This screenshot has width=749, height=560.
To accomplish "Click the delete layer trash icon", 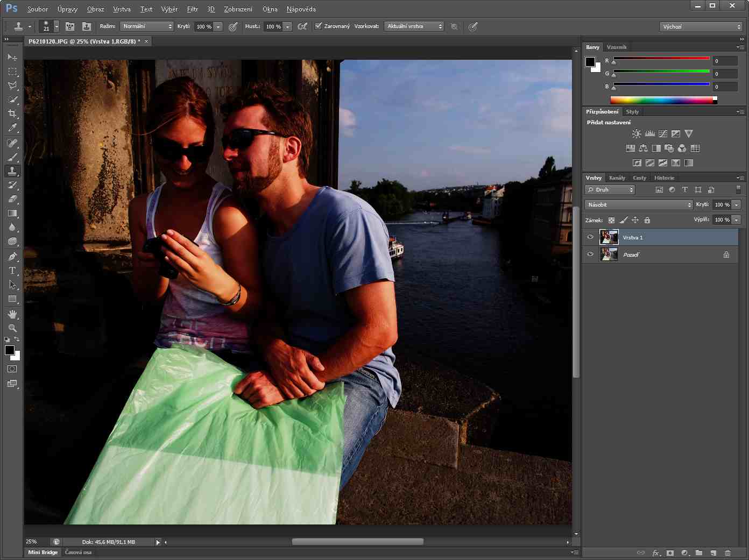I will coord(727,552).
